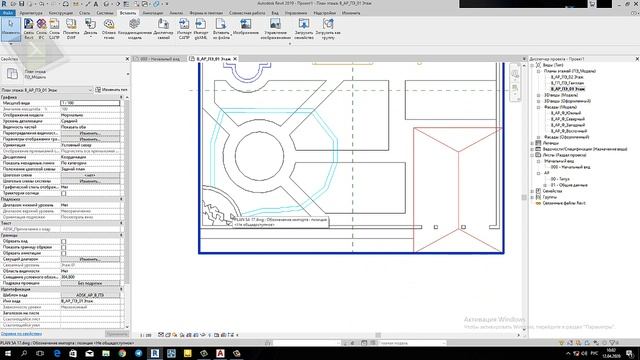
Task: Open the Аннотации ribbon tab
Action: tap(153, 13)
